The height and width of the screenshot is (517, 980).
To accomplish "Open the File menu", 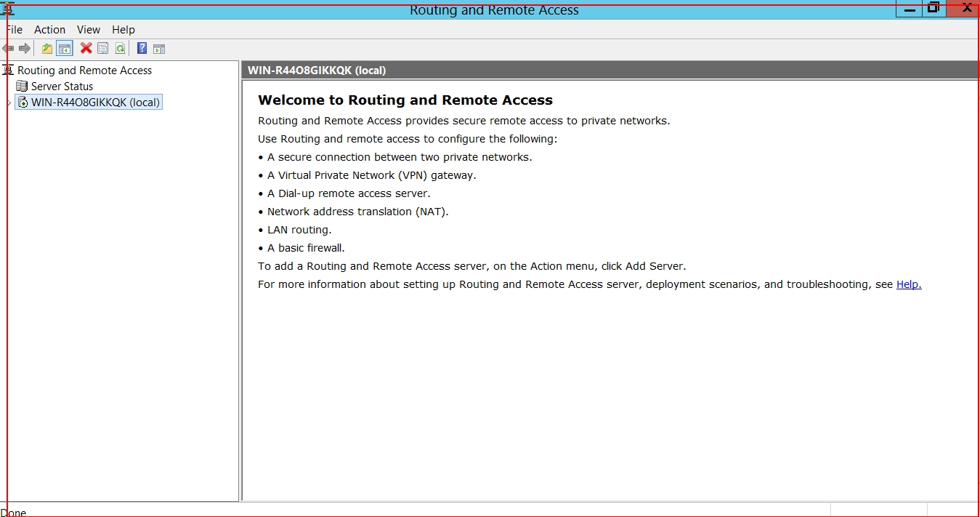I will 14,30.
